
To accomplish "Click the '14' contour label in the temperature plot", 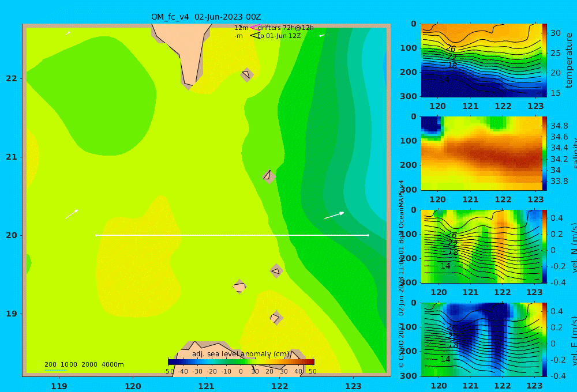I will tap(444, 80).
